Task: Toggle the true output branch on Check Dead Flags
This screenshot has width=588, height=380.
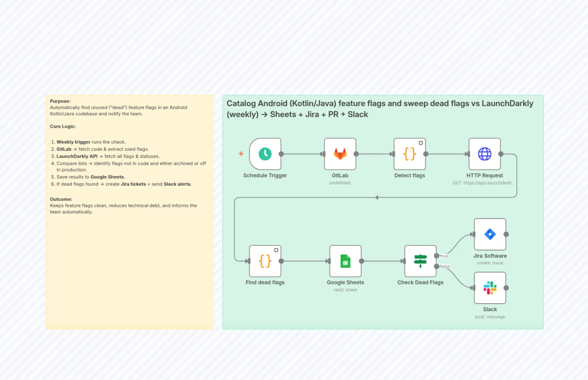Action: click(437, 256)
